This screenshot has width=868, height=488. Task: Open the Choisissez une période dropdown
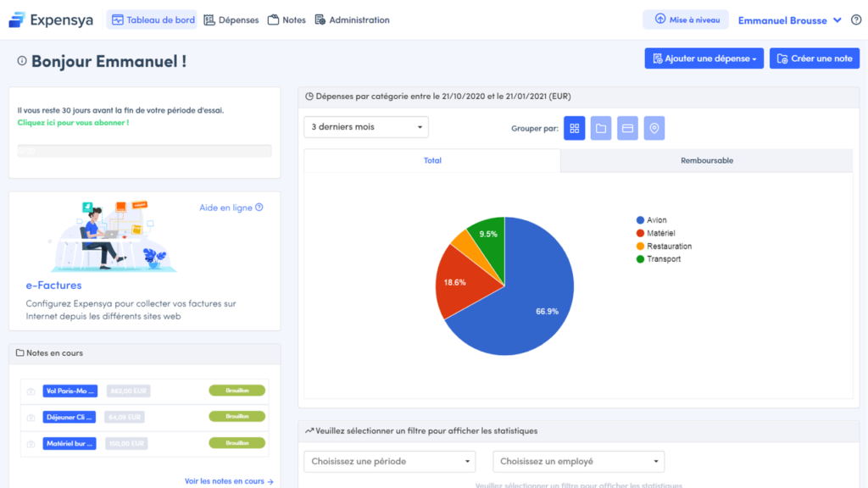pyautogui.click(x=390, y=462)
